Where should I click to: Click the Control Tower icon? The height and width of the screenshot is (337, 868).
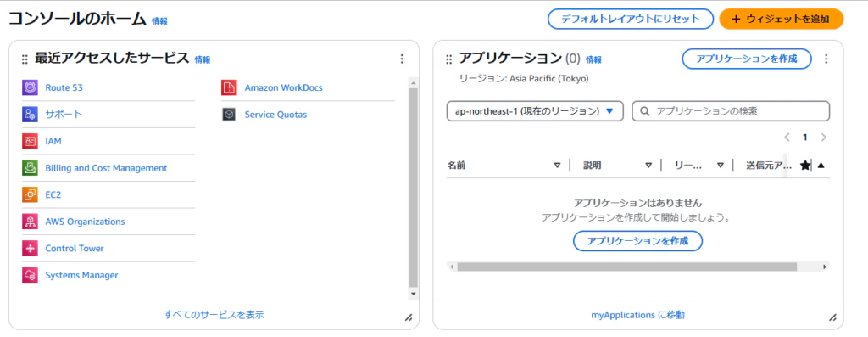[30, 249]
